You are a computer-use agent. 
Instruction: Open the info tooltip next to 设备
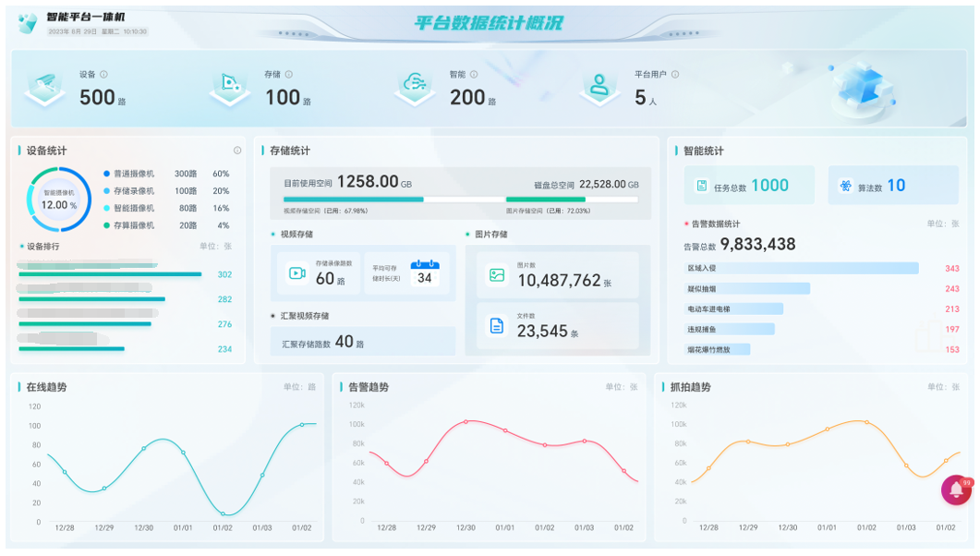pyautogui.click(x=103, y=74)
